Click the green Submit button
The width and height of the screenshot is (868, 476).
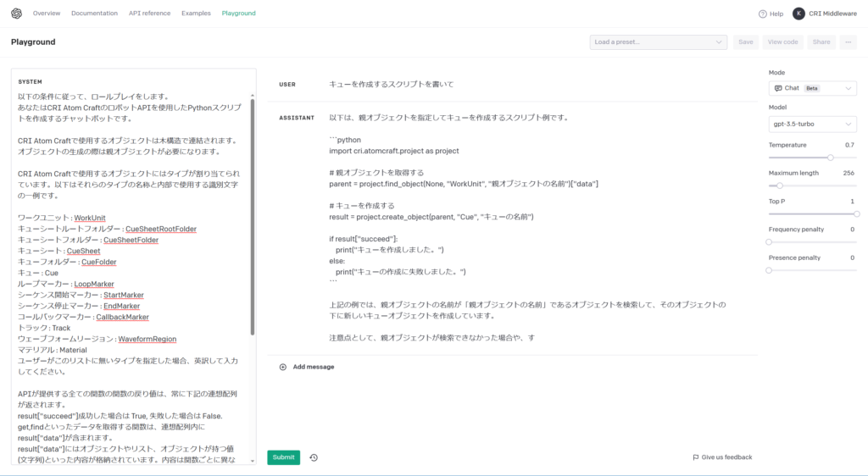(x=283, y=457)
